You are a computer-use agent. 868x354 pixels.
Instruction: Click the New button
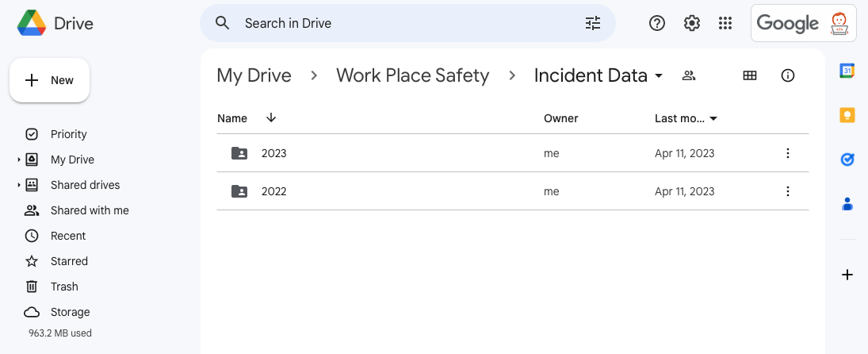click(49, 80)
